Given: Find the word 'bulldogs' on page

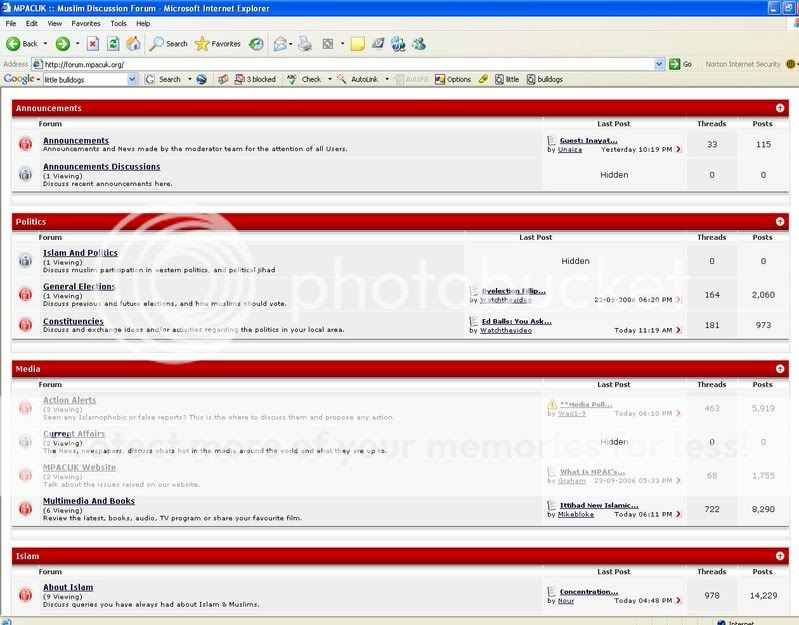Looking at the screenshot, I should click(545, 79).
